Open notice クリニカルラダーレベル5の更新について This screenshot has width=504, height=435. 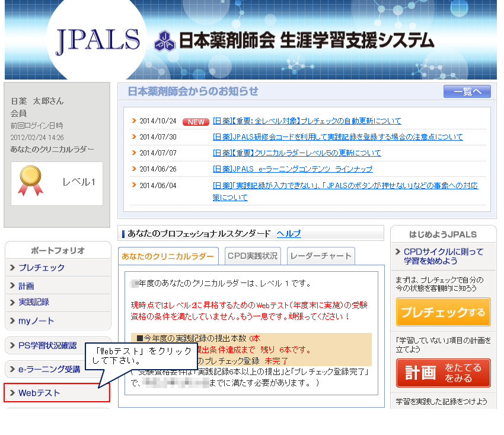pyautogui.click(x=296, y=153)
